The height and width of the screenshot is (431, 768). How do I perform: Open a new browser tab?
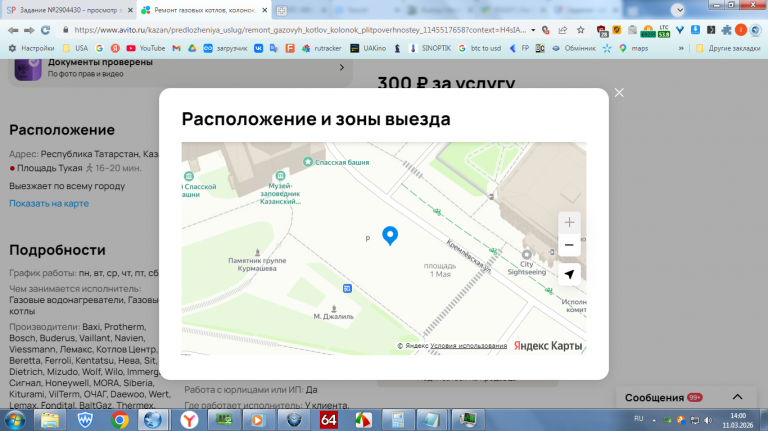281,10
